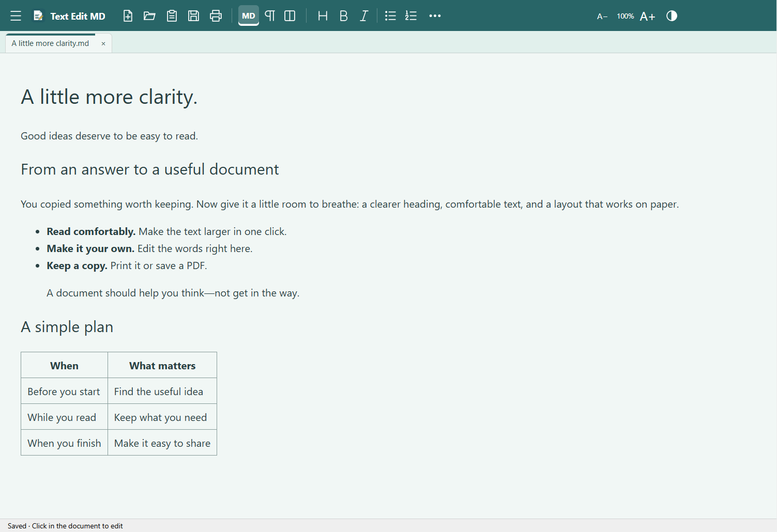
Task: Save the document
Action: pos(193,16)
